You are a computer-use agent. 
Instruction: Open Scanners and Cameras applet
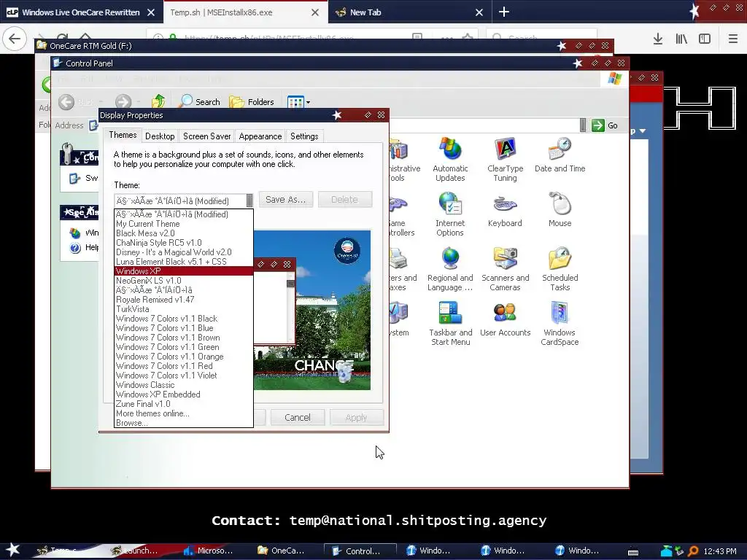[505, 269]
